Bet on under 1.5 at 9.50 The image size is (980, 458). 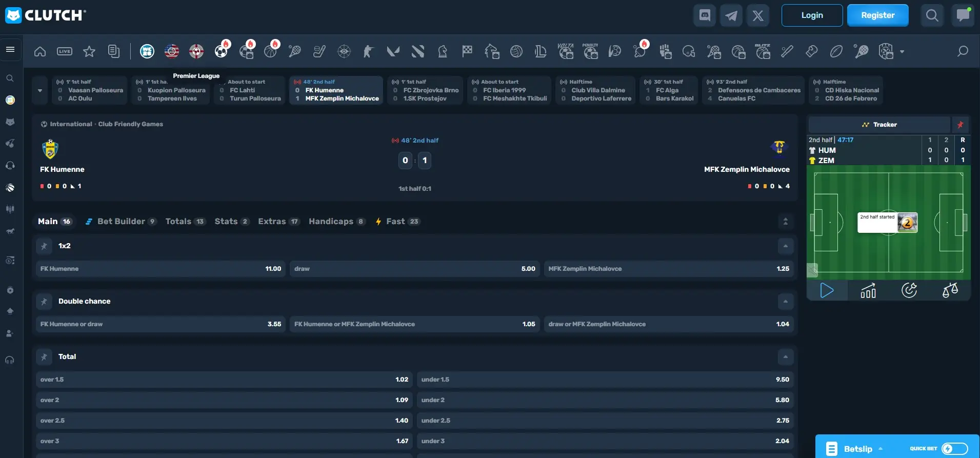pyautogui.click(x=605, y=380)
